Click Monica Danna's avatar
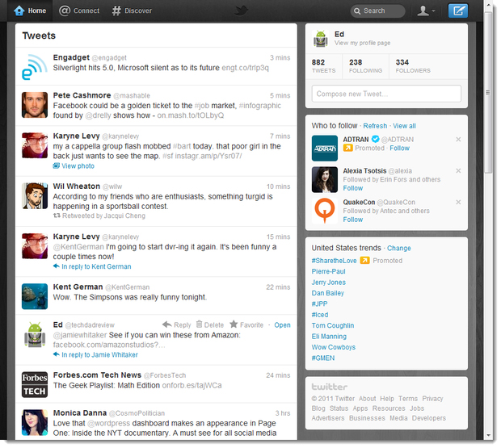Viewport: 501px width, 448px height. (35, 422)
